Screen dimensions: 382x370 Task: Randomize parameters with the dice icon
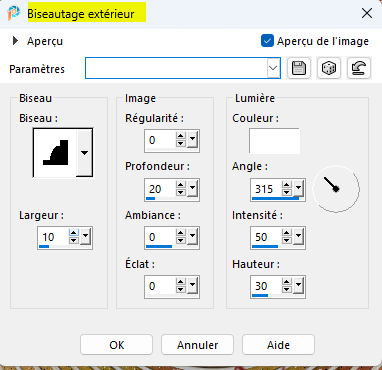click(329, 68)
